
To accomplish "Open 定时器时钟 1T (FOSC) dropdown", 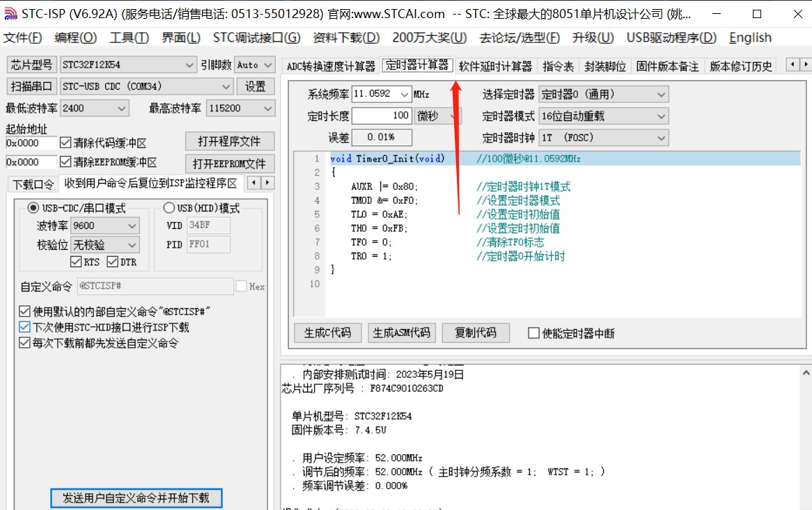I will (x=603, y=138).
